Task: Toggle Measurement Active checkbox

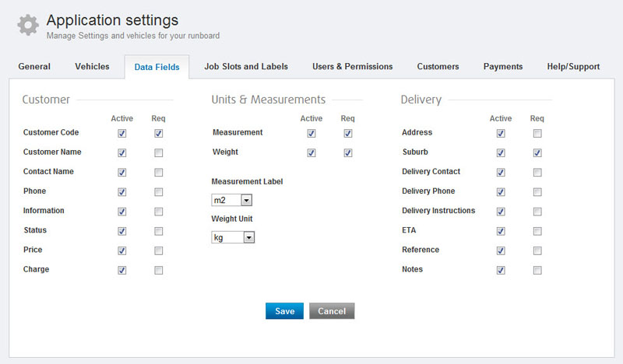Action: tap(311, 133)
